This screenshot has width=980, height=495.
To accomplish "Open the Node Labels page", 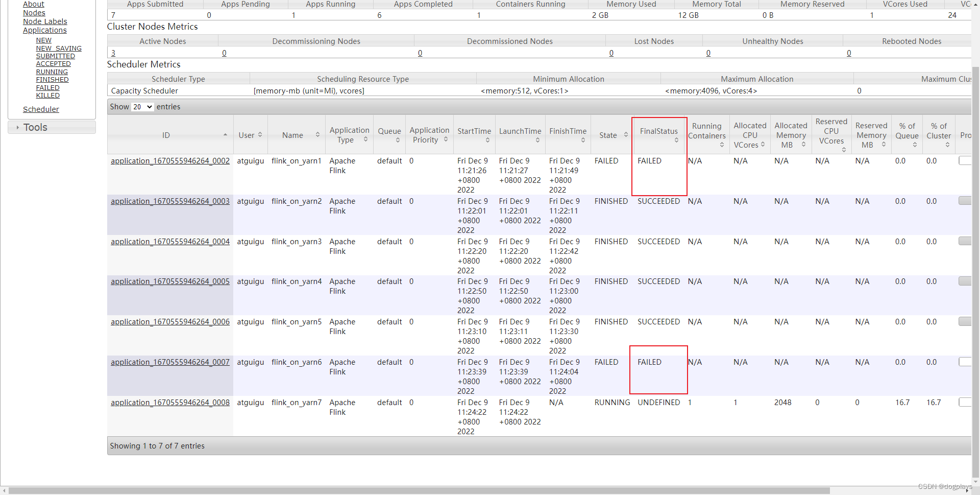I will 45,21.
